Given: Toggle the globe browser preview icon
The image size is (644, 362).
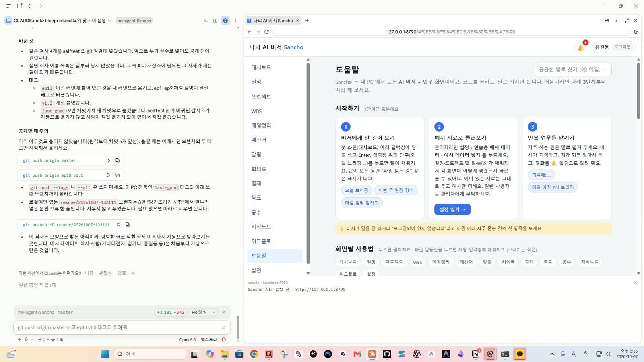Looking at the screenshot, I should click(225, 21).
